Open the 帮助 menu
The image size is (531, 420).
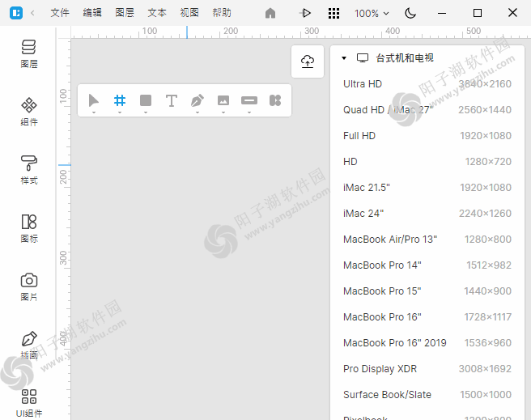[x=222, y=13]
